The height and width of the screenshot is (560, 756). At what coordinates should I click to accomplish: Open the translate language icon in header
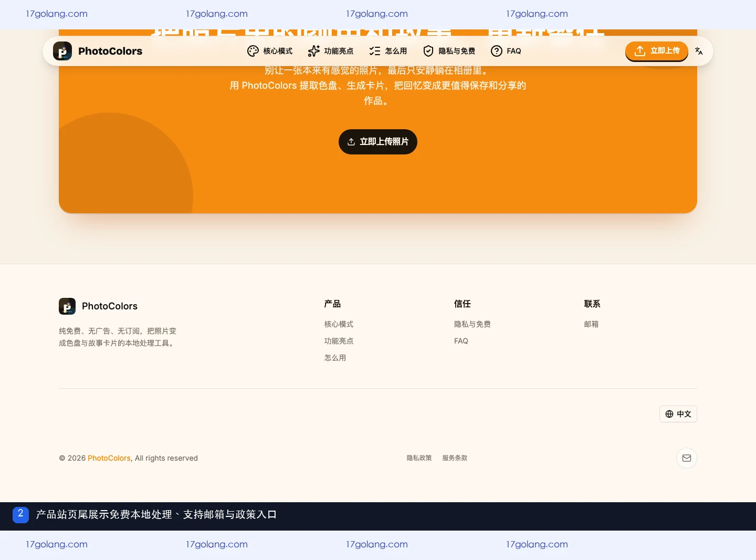click(x=699, y=51)
